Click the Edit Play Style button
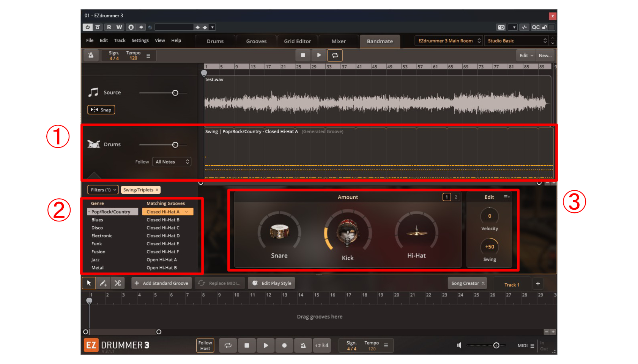Screen dimensions: 638x364 click(272, 283)
